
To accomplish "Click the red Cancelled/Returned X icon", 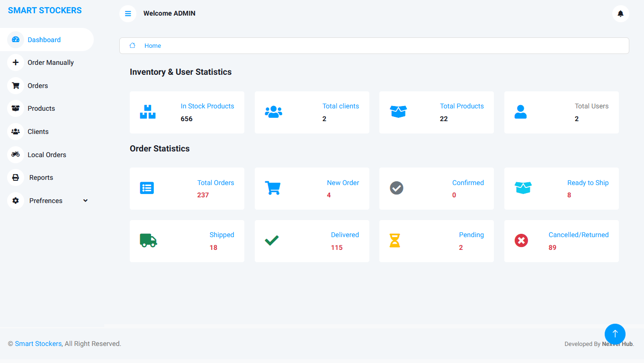I will point(521,241).
